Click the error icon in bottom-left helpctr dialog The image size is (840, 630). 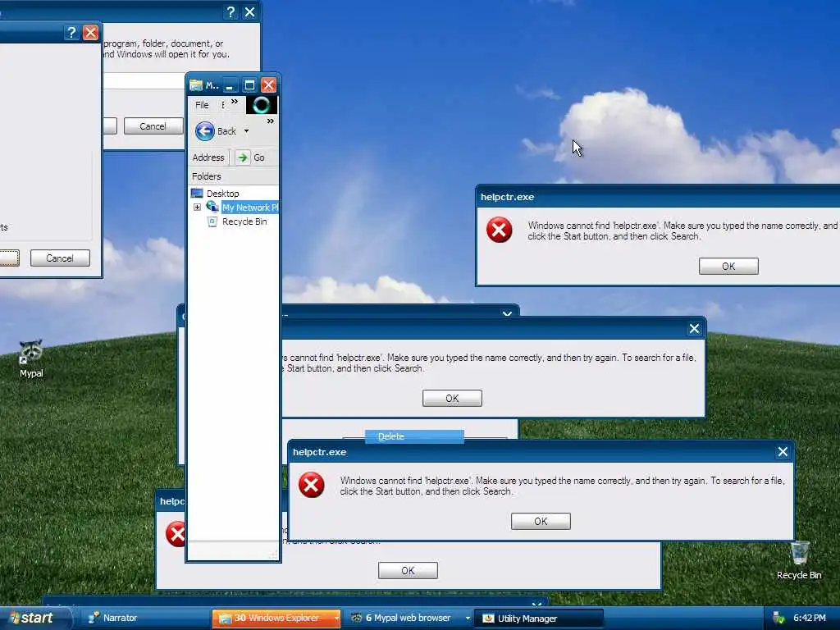click(176, 533)
